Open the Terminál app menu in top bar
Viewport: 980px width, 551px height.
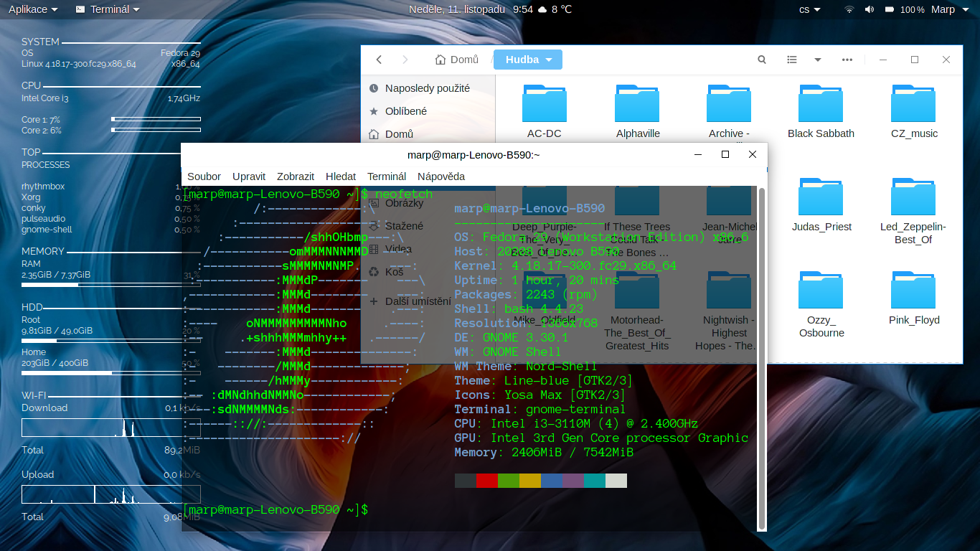(108, 9)
